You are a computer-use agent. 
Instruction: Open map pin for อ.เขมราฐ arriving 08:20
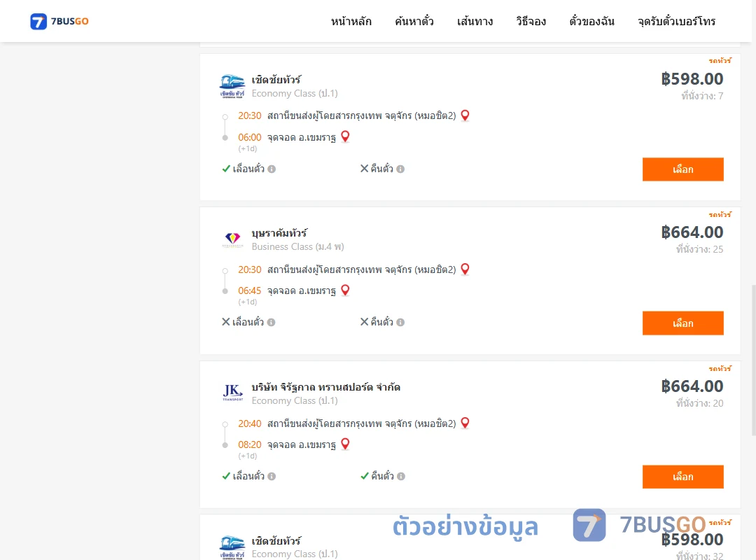tap(345, 443)
